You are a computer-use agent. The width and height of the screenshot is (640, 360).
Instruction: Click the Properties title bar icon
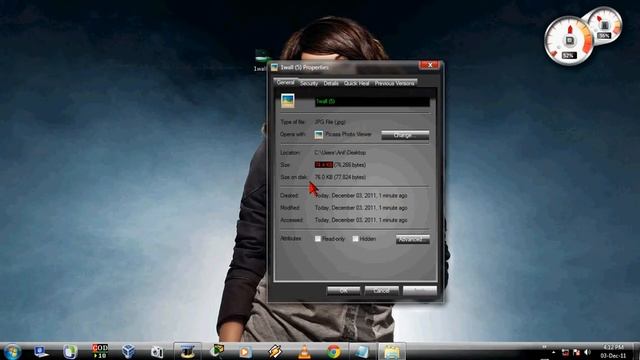point(275,67)
